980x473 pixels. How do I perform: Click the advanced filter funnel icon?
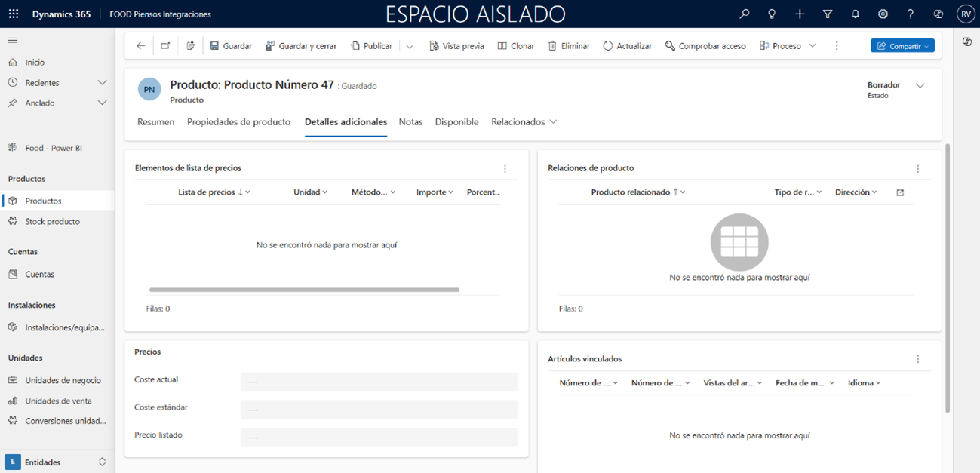[x=828, y=14]
